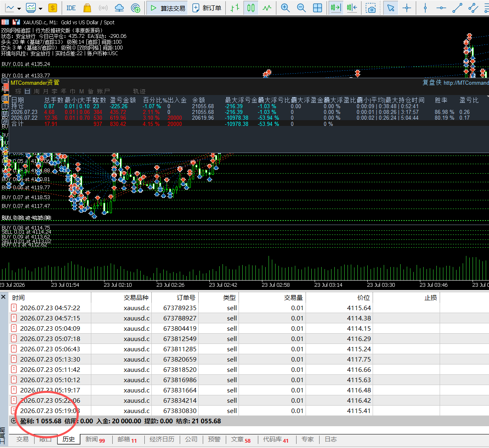Select the crosshair tool
Viewport: 489px width, 448px height.
pyautogui.click(x=407, y=8)
